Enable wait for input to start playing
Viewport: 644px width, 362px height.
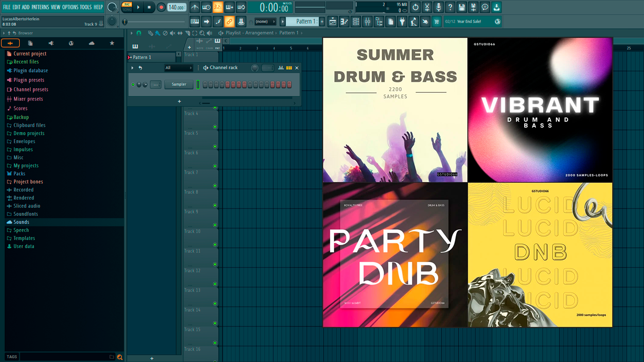[206, 7]
